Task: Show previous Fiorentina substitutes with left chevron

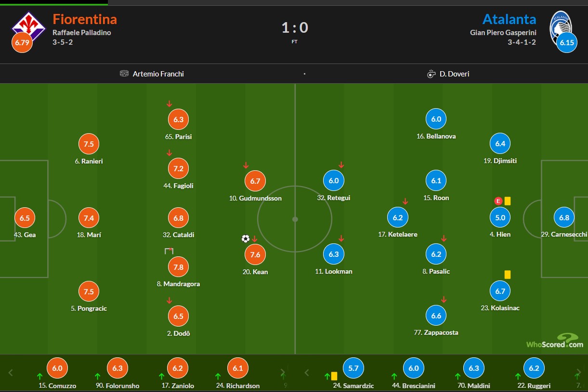Action: click(x=11, y=372)
